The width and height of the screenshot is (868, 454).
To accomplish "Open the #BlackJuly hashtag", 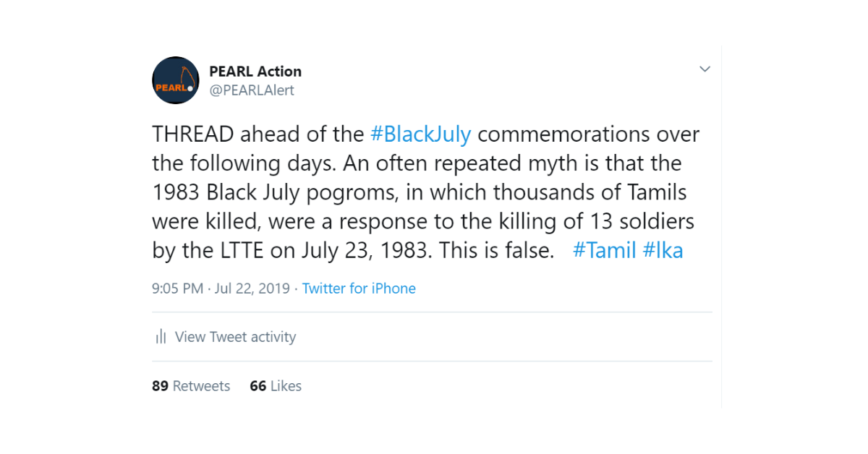I will [420, 134].
